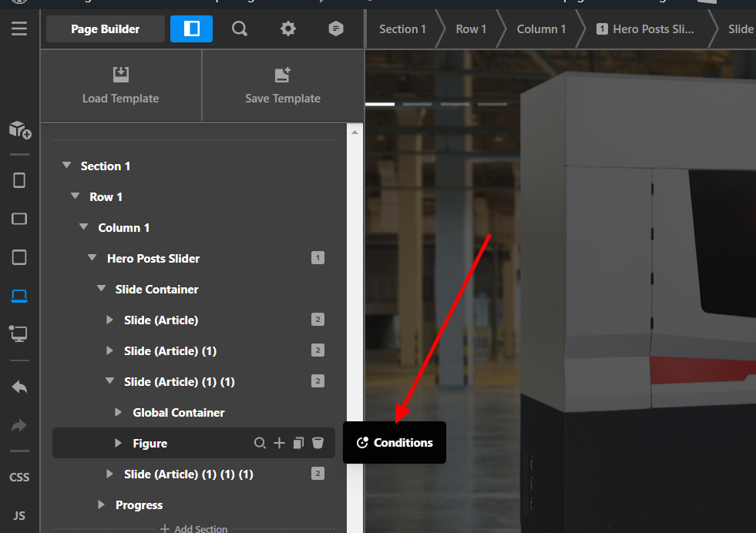
Task: Click the Load Template button
Action: (120, 85)
